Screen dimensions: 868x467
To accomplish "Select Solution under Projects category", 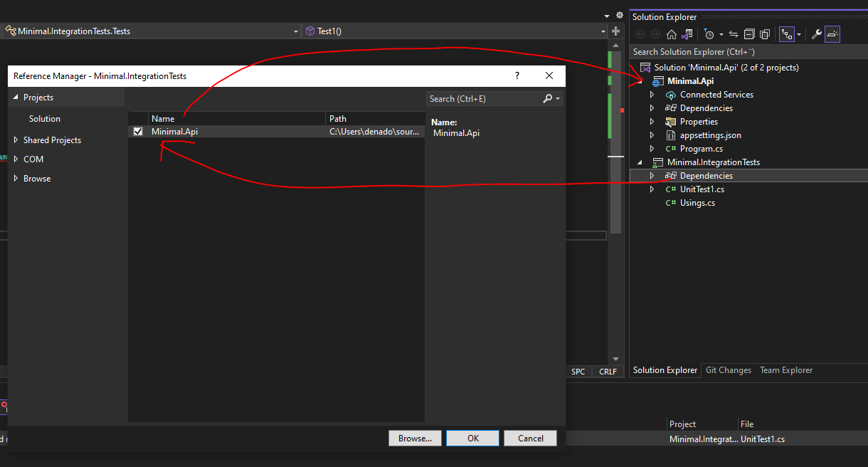I will pyautogui.click(x=45, y=119).
